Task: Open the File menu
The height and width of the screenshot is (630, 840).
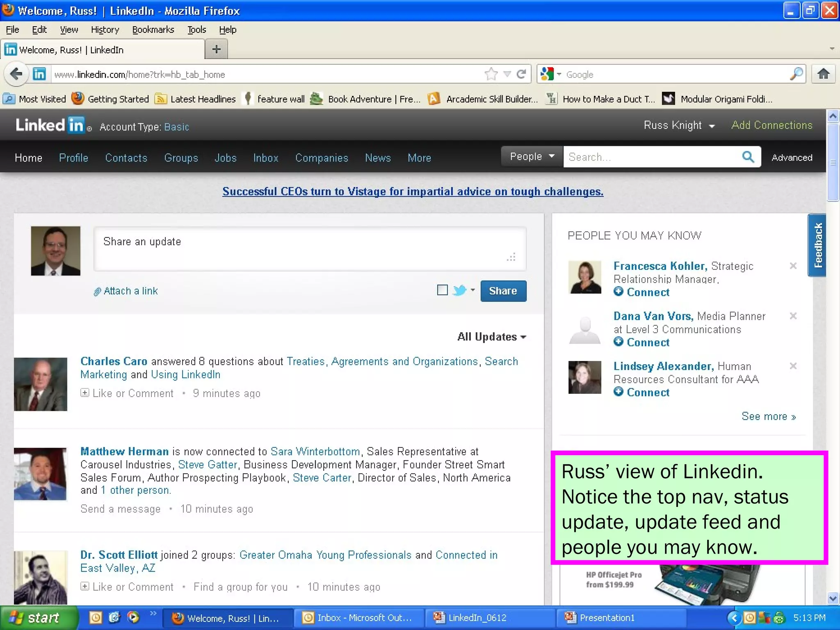Action: [x=12, y=30]
